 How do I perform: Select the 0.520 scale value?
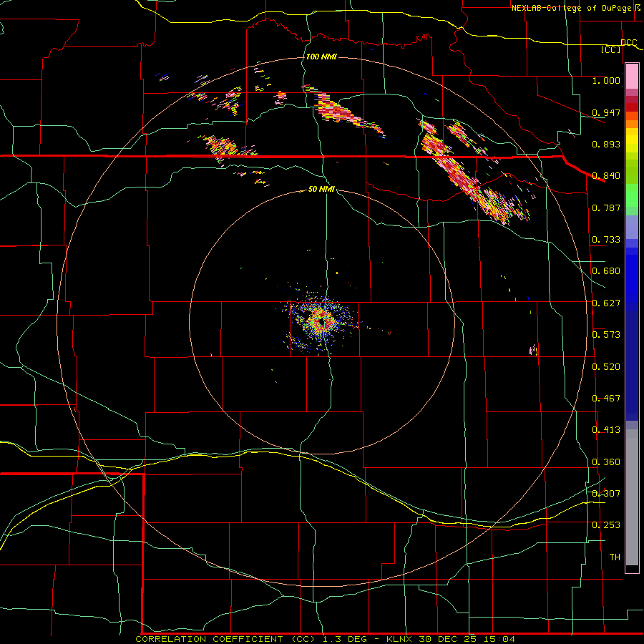point(606,367)
